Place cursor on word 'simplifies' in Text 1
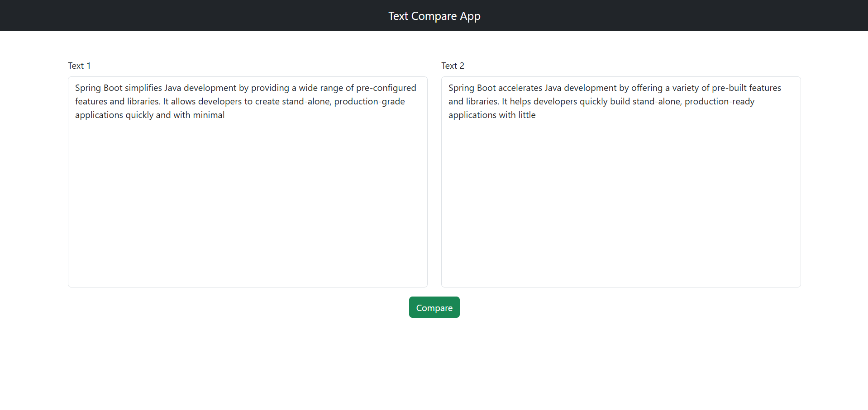The height and width of the screenshot is (410, 868). click(x=143, y=88)
